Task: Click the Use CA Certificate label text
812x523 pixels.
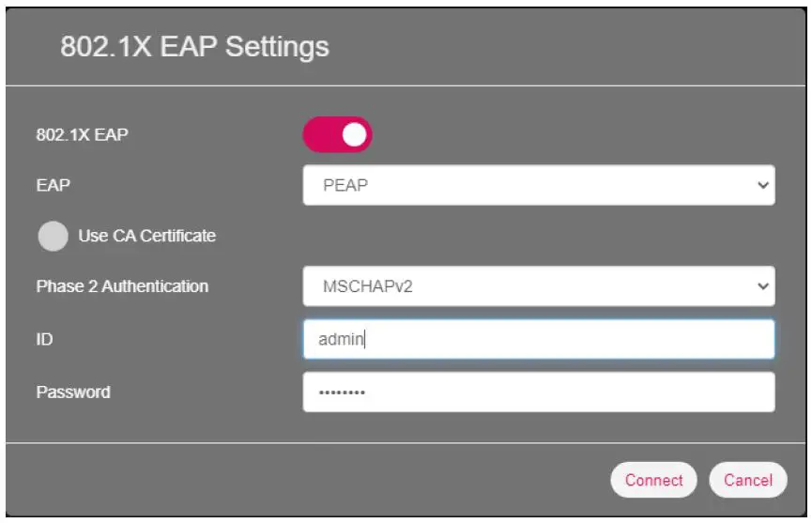Action: coord(146,236)
